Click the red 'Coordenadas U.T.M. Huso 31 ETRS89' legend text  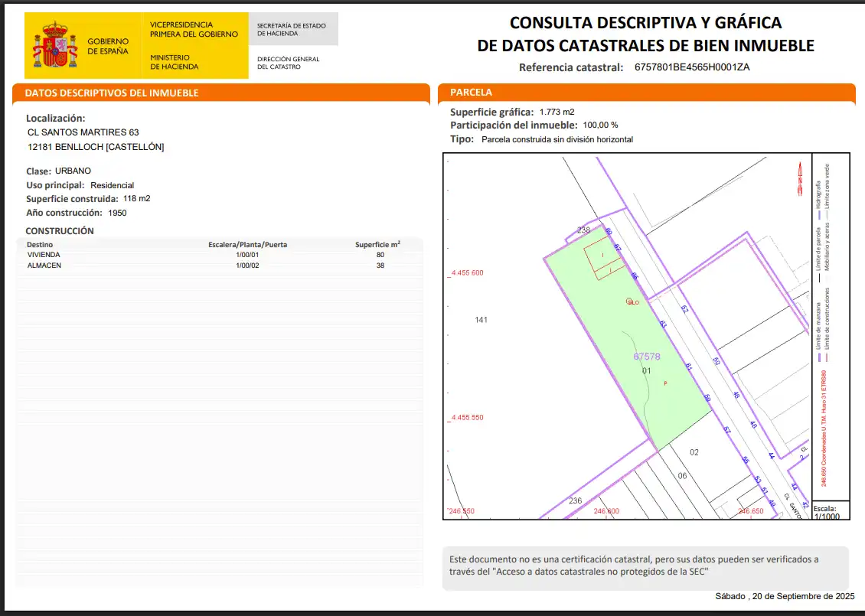pos(824,429)
